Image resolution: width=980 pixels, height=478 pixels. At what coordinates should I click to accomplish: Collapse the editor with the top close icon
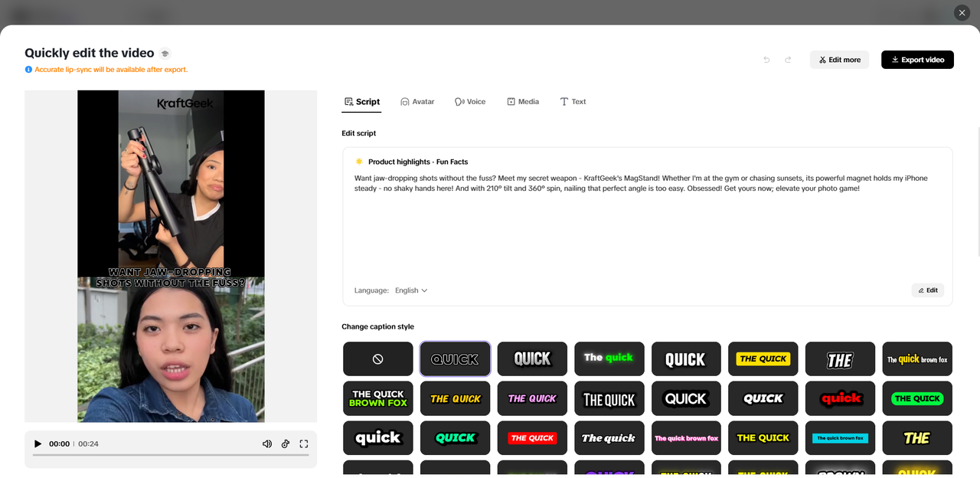pos(962,12)
